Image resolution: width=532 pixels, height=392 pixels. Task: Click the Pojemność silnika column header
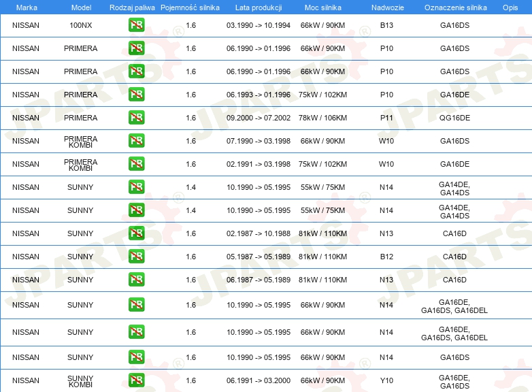point(190,7)
